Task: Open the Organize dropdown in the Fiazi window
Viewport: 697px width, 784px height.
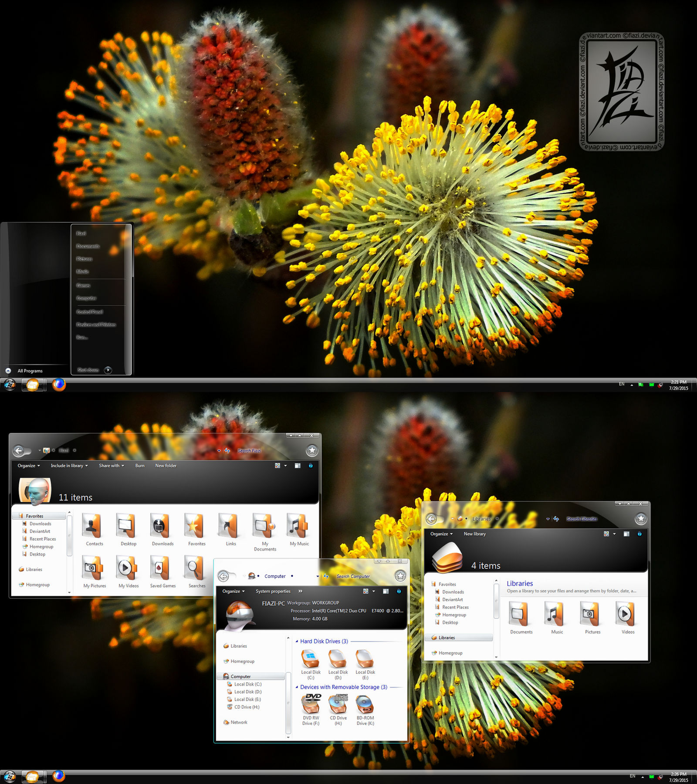Action: (x=29, y=466)
